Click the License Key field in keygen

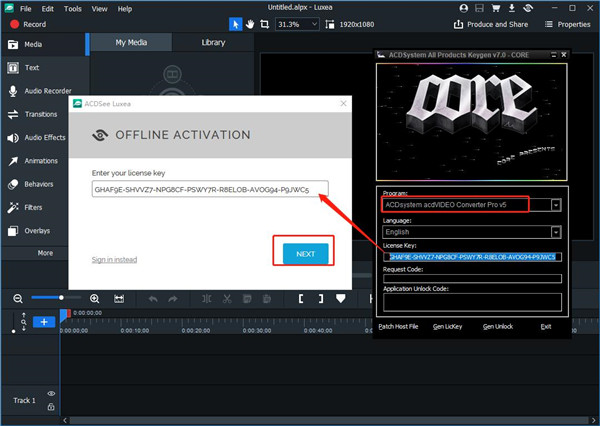472,257
